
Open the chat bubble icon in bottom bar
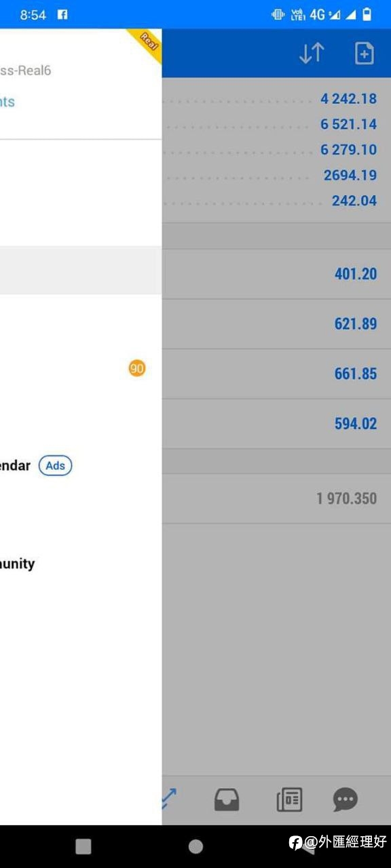(x=346, y=800)
